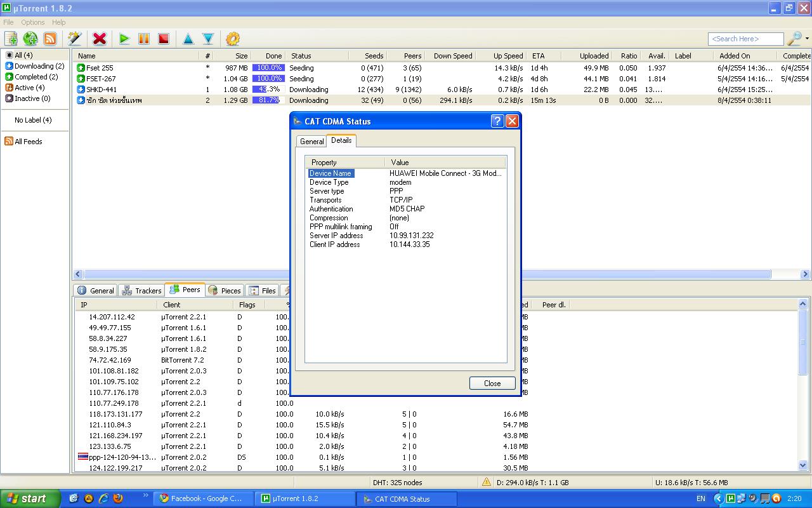Click Close button in CAT CDMA Status dialog
Image resolution: width=812 pixels, height=508 pixels.
(x=492, y=383)
